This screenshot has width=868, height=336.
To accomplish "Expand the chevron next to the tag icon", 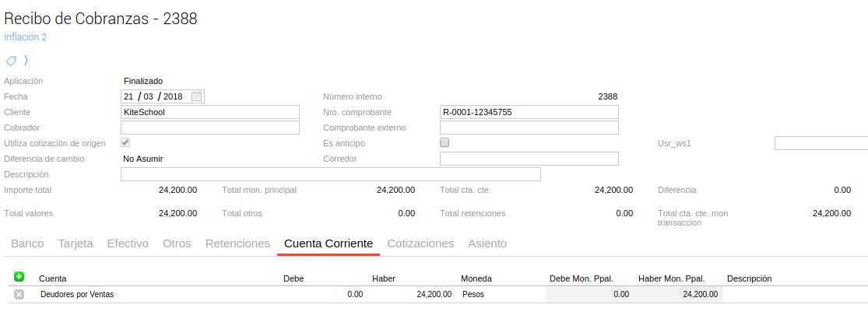I will click(26, 61).
